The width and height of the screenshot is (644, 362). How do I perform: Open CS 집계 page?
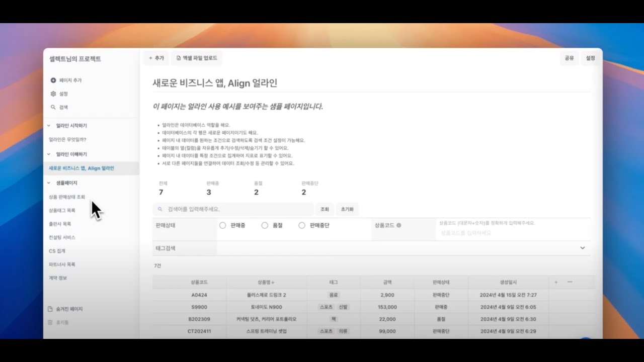click(x=57, y=251)
